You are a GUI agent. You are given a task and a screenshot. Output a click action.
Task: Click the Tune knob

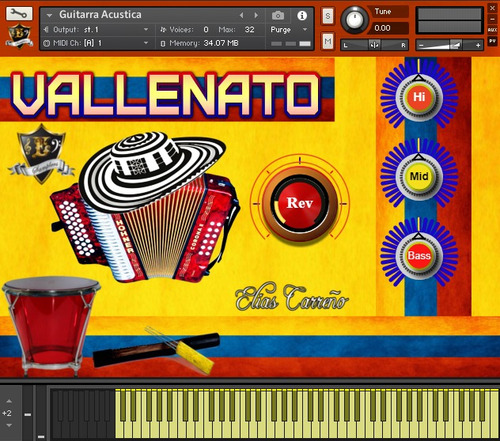[354, 19]
